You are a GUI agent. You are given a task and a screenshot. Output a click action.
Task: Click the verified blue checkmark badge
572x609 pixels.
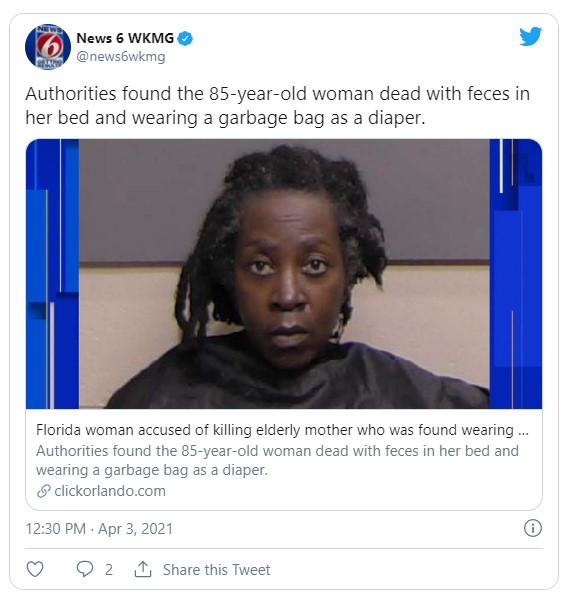pyautogui.click(x=185, y=38)
